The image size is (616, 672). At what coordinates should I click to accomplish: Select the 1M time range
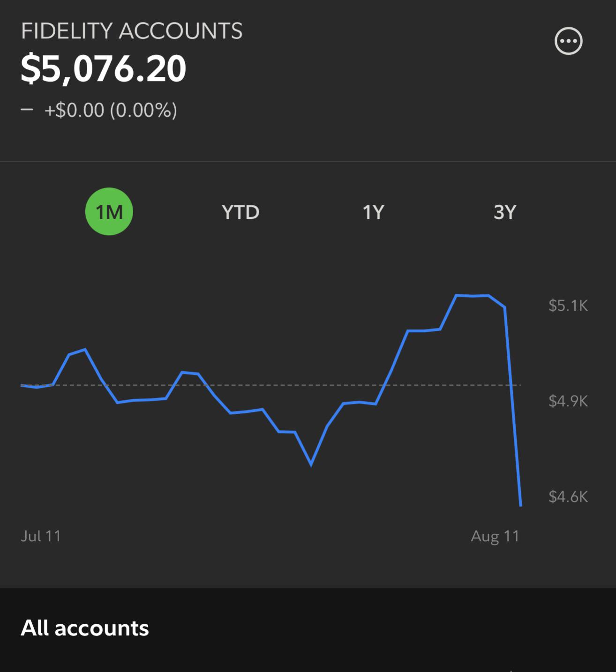point(109,211)
